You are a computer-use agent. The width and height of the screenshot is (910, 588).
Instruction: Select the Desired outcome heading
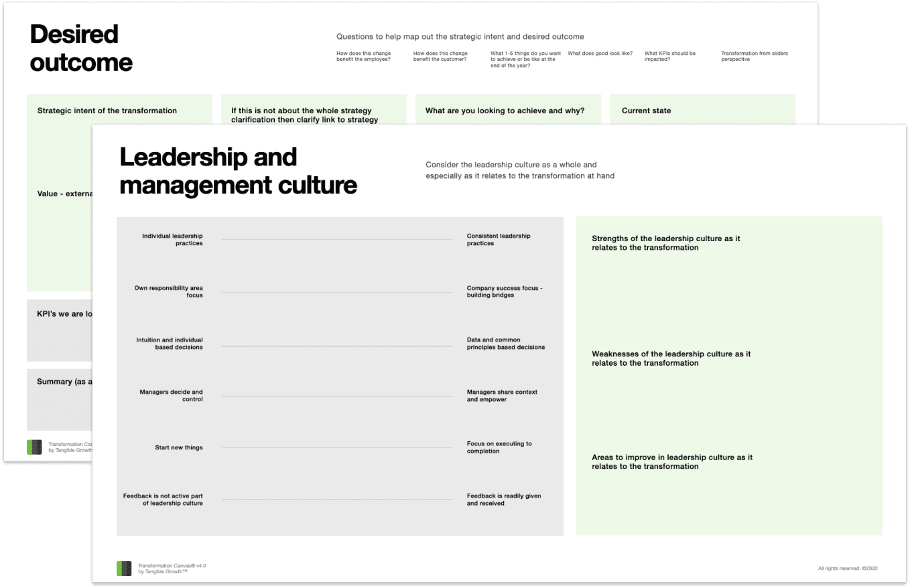pos(81,48)
